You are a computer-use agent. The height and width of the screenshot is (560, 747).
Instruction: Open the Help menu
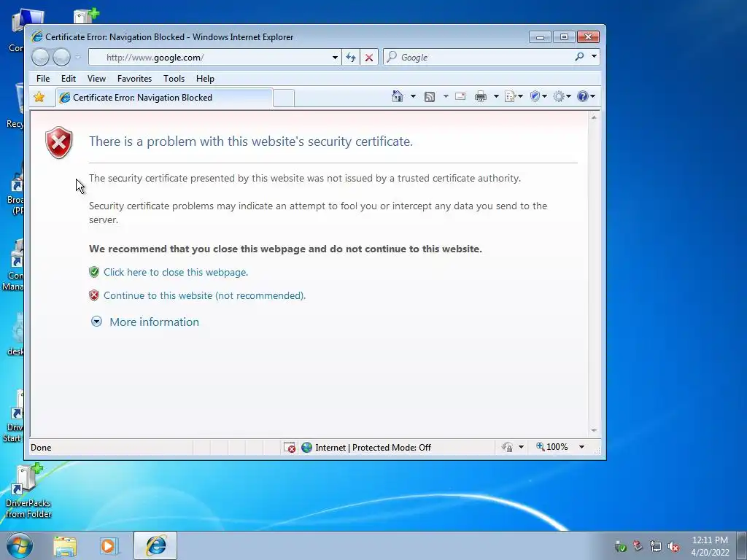[x=205, y=79]
